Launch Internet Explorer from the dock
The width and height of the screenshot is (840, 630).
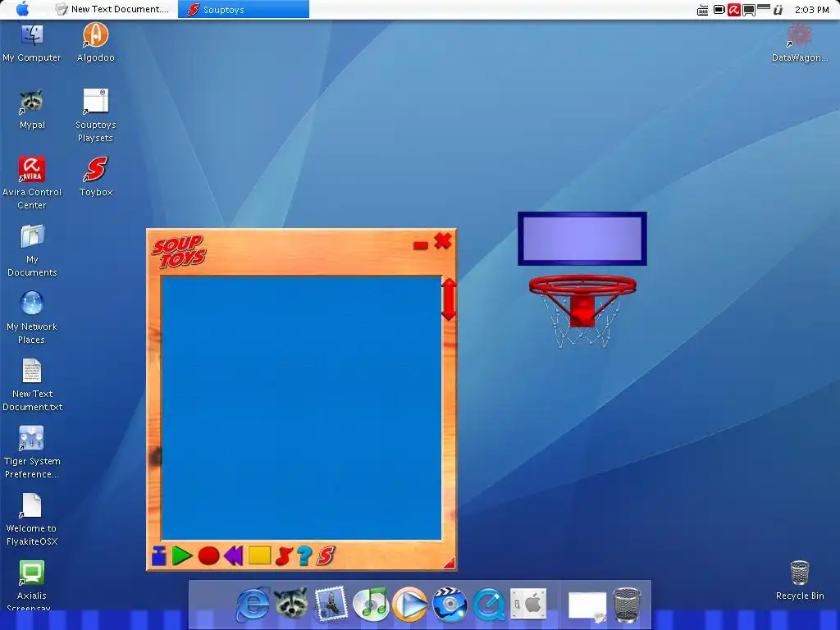click(253, 605)
